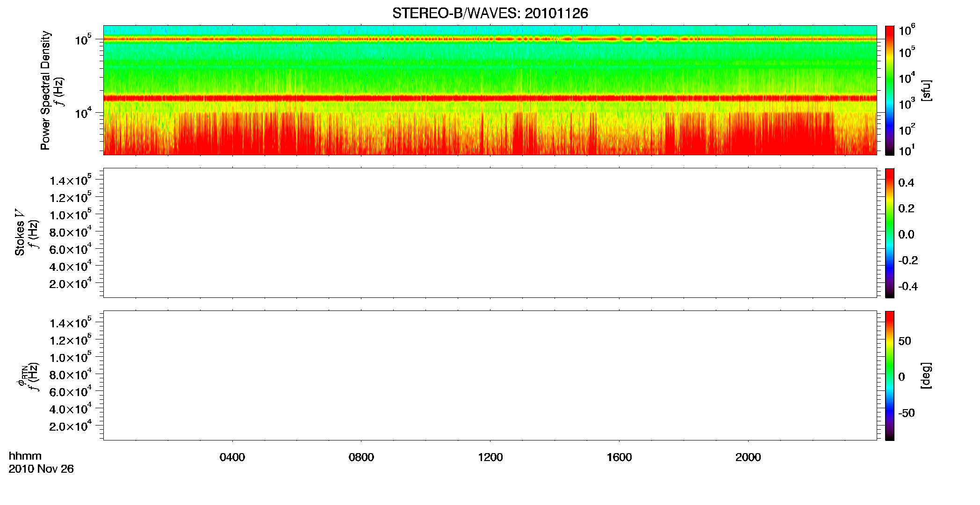Click the red 16 kHz interference band
The height and width of the screenshot is (505, 980).
(x=490, y=98)
